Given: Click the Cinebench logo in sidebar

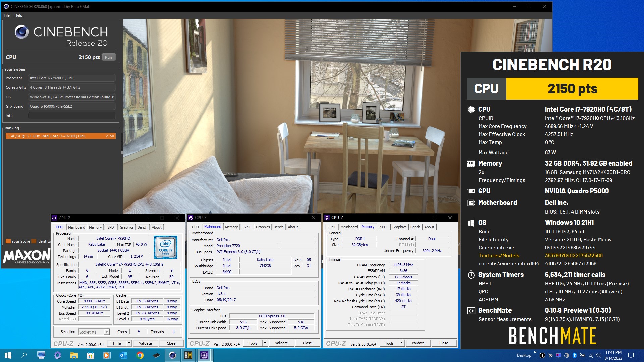Looking at the screenshot, I should click(x=22, y=32).
